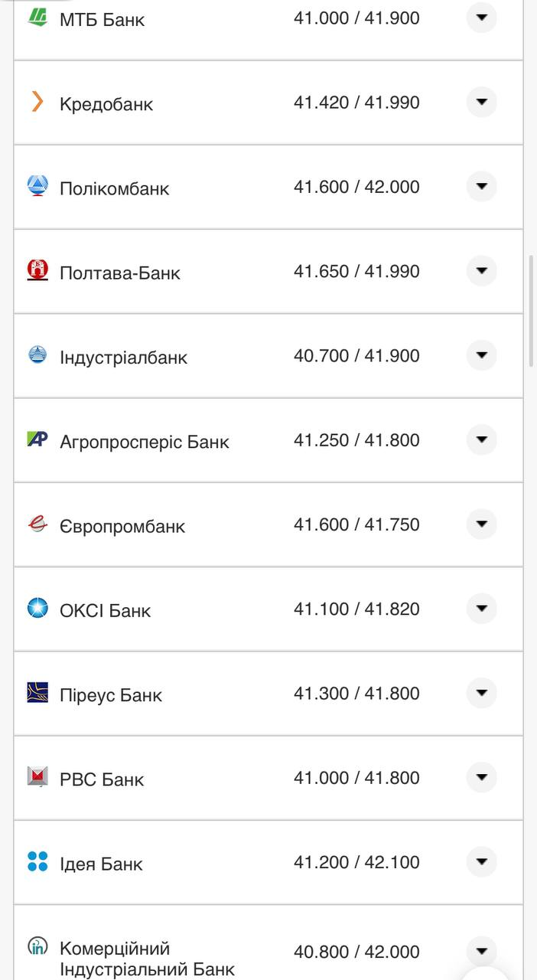Click the Ідея Банк rate 41.200 / 42.100
Viewport: 537px width, 980px height.
pos(356,862)
